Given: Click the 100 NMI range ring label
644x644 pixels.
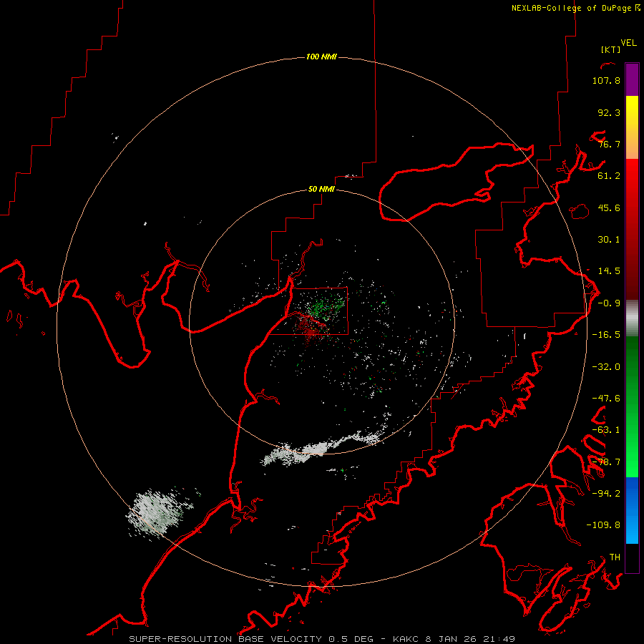Looking at the screenshot, I should (x=321, y=57).
